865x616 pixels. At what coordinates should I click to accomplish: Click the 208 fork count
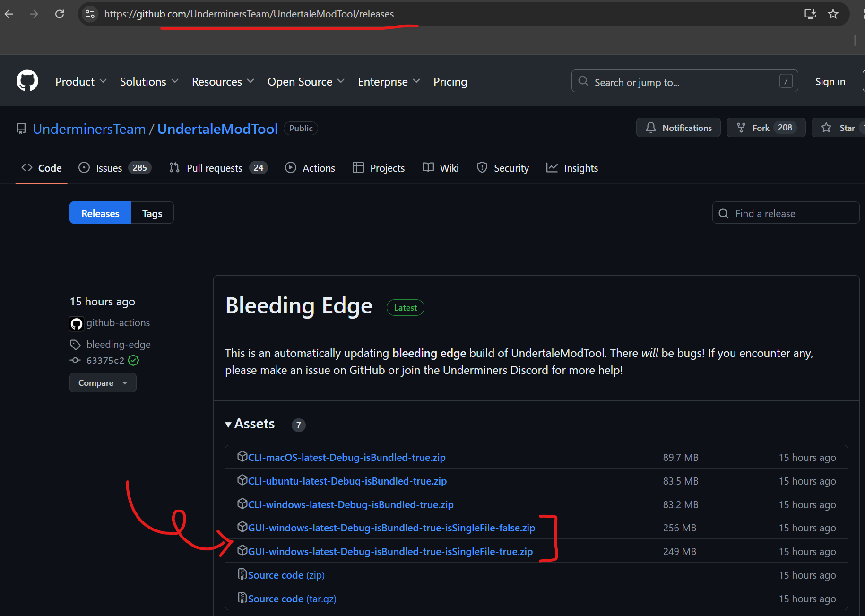pos(785,128)
